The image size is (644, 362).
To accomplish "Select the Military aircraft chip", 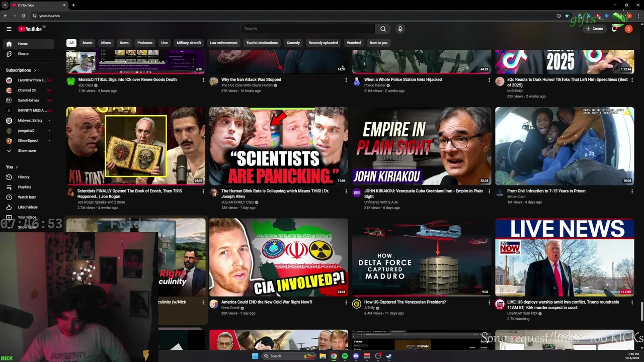I will [189, 43].
